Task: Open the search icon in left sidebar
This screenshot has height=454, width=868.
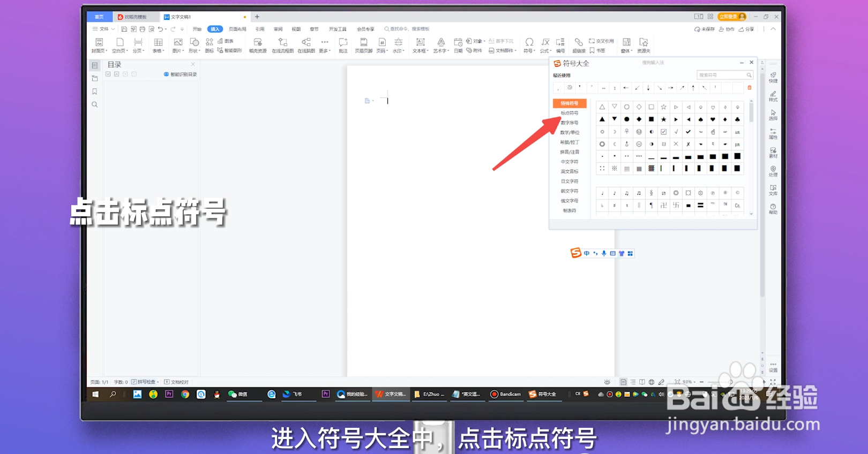Action: tap(95, 105)
